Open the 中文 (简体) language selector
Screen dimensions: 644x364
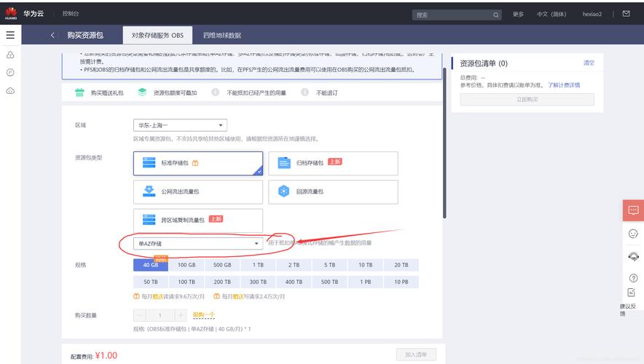pos(551,15)
